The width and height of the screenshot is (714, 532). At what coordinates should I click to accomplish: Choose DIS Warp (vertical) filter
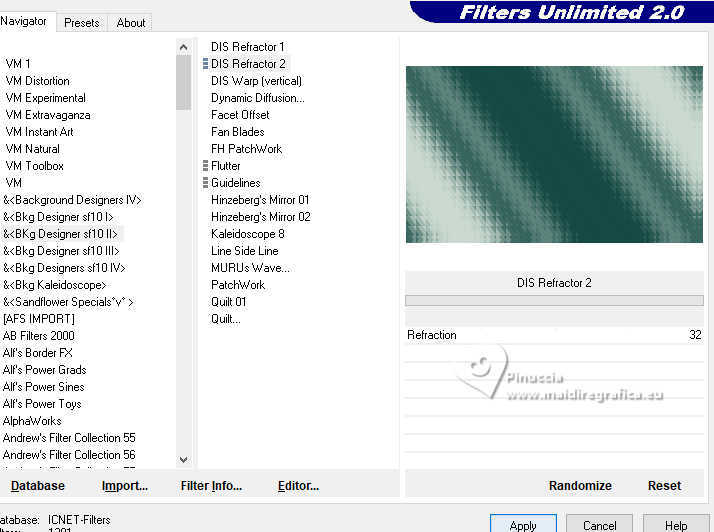(256, 81)
